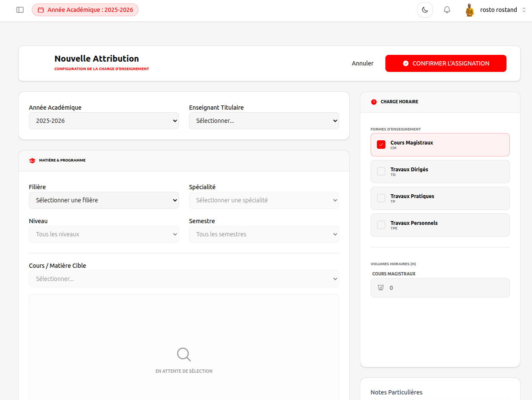The image size is (532, 400).
Task: Check the Travaux Personnels checkbox
Action: pyautogui.click(x=381, y=225)
